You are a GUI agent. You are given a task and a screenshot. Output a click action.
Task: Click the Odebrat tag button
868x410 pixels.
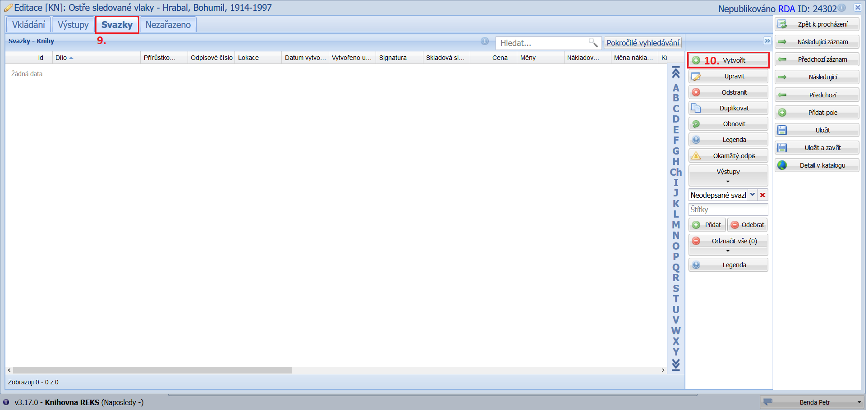(747, 225)
